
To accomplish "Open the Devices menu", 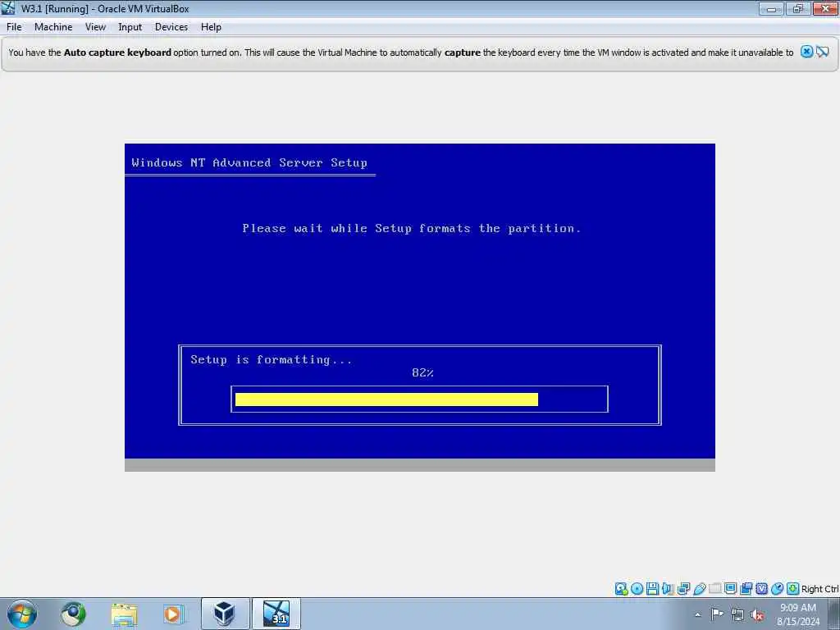I will pyautogui.click(x=171, y=27).
